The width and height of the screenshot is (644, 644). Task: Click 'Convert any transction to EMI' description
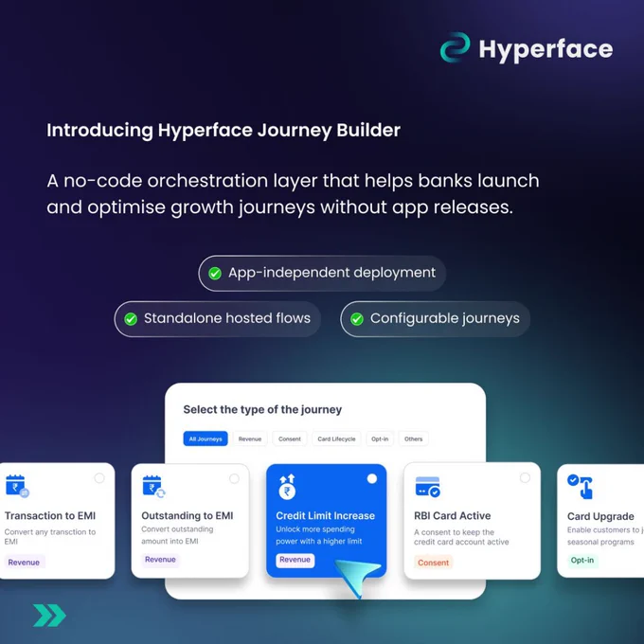tap(50, 536)
